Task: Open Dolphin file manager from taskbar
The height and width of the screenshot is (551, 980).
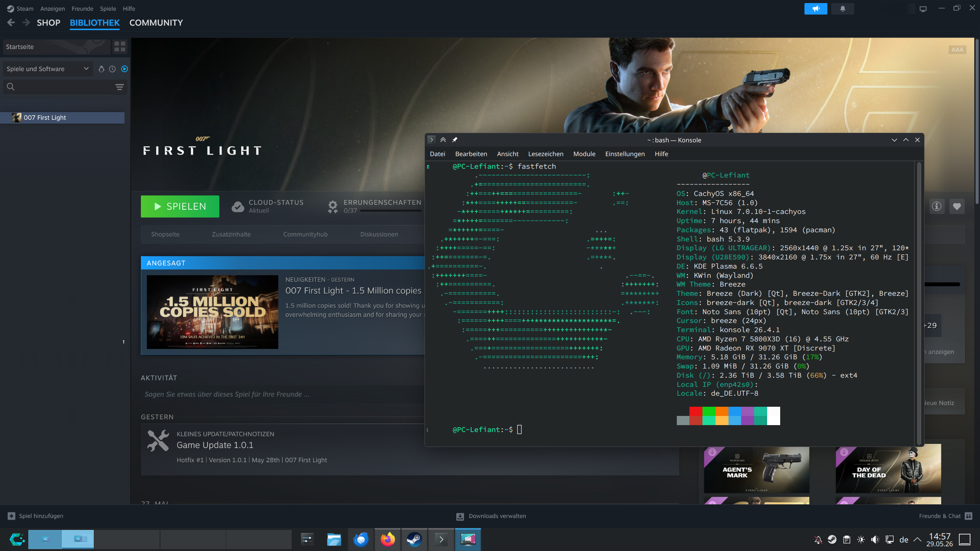Action: [x=334, y=540]
